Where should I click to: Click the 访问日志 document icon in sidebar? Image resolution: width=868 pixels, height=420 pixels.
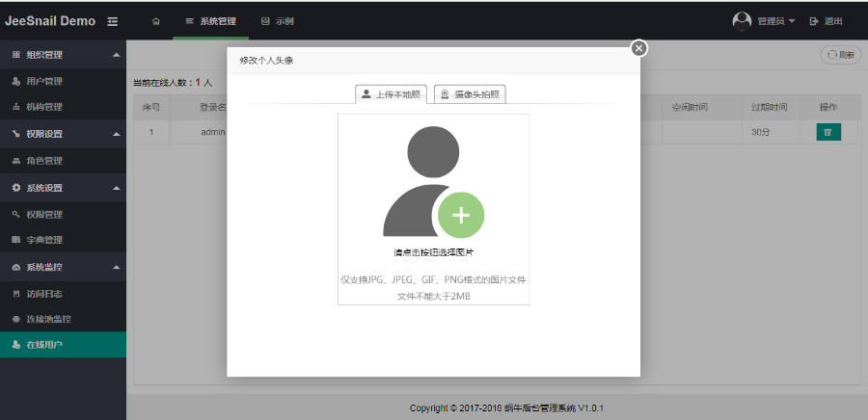tap(16, 294)
